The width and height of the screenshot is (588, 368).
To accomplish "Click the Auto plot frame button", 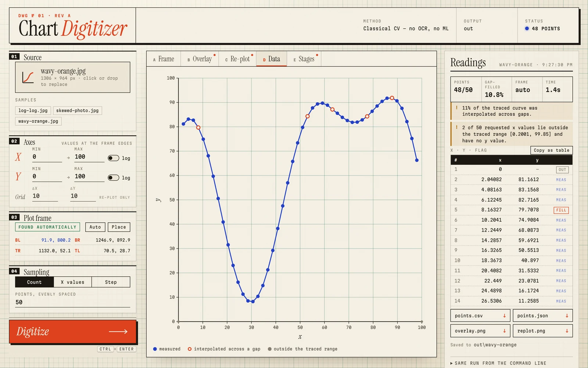I will click(95, 227).
